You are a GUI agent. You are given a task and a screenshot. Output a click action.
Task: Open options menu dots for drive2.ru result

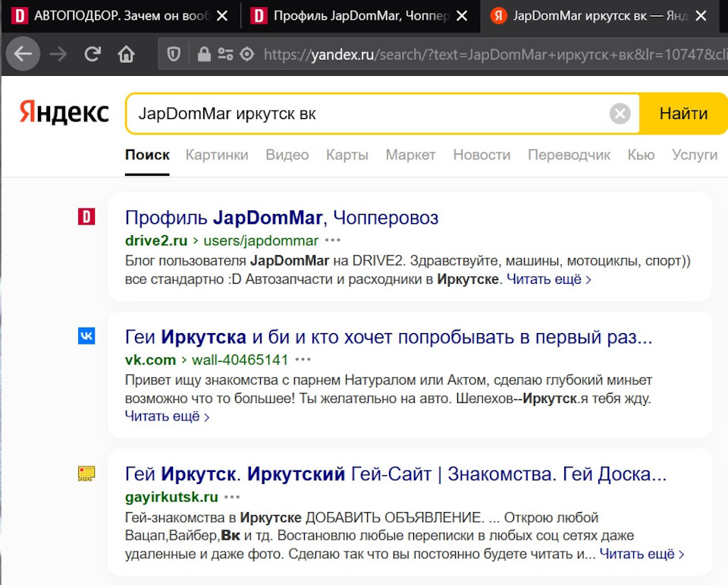[x=332, y=241]
